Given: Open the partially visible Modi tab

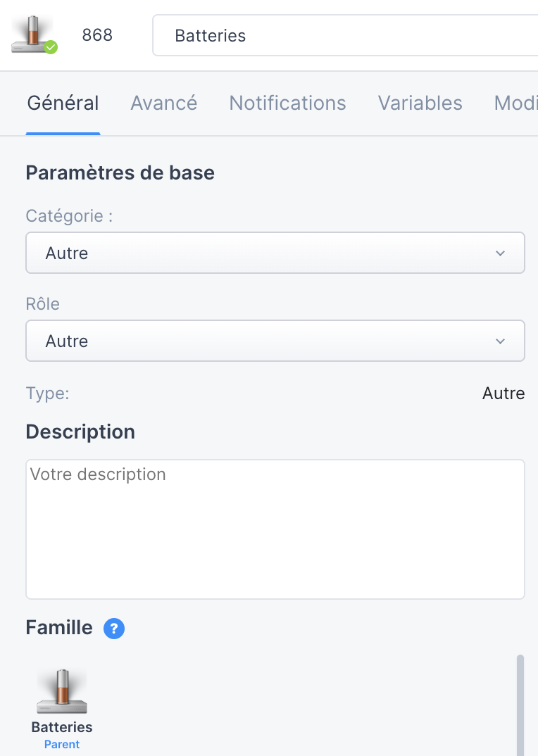Looking at the screenshot, I should 515,103.
